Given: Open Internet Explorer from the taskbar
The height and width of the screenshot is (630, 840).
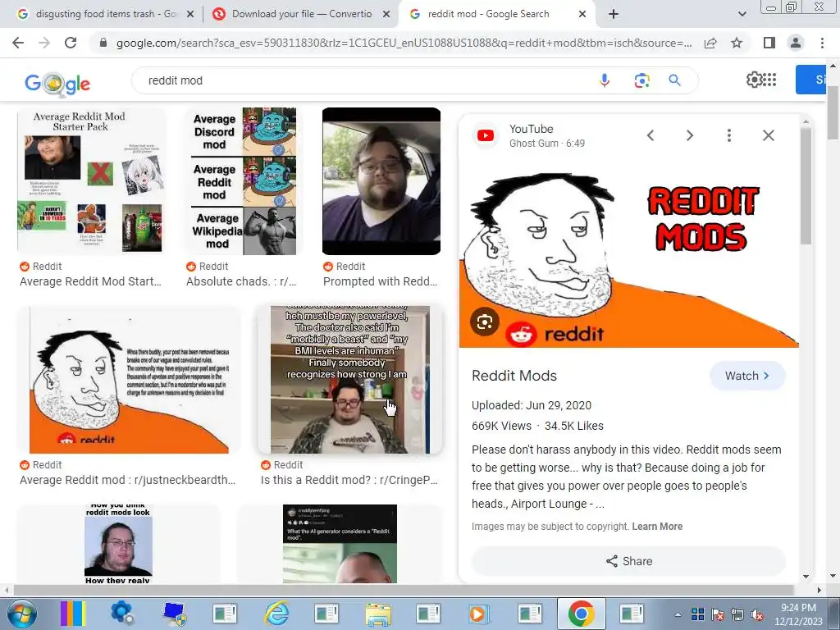Looking at the screenshot, I should (x=276, y=614).
